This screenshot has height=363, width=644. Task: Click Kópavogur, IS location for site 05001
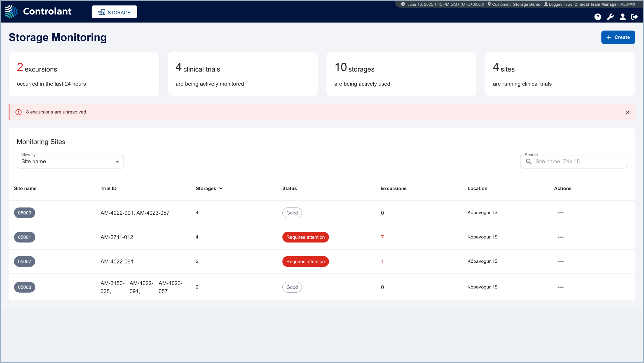pyautogui.click(x=482, y=237)
